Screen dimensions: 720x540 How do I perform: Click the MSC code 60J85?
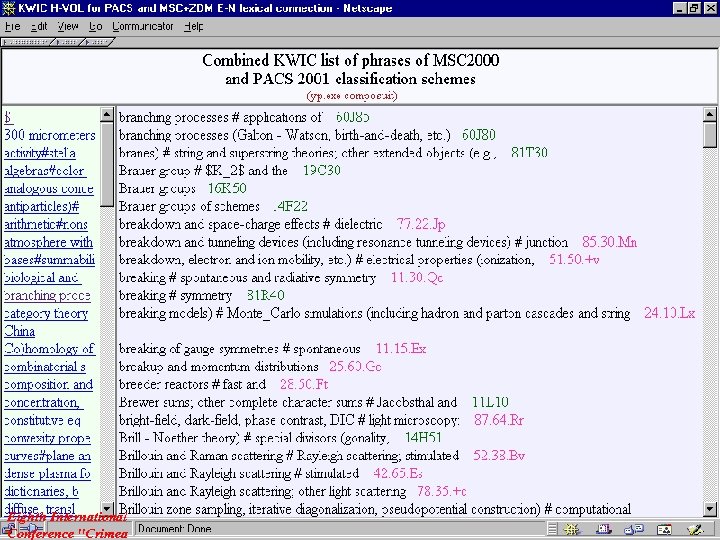(353, 118)
